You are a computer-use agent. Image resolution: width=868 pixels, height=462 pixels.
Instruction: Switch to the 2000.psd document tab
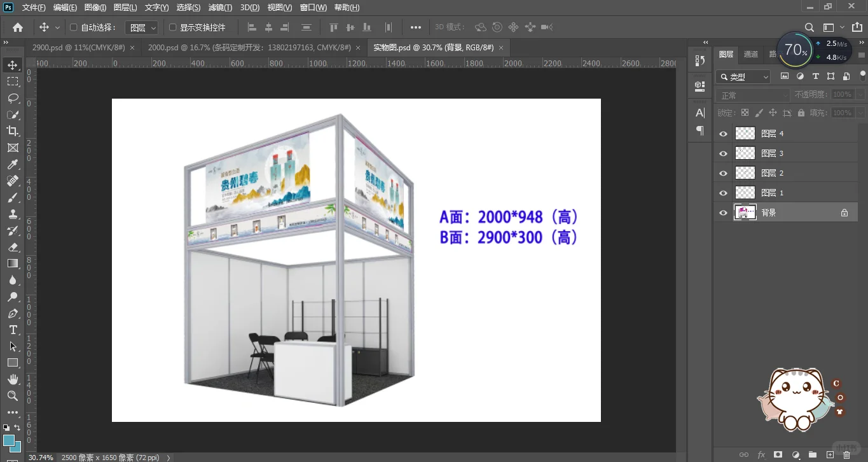tap(253, 48)
